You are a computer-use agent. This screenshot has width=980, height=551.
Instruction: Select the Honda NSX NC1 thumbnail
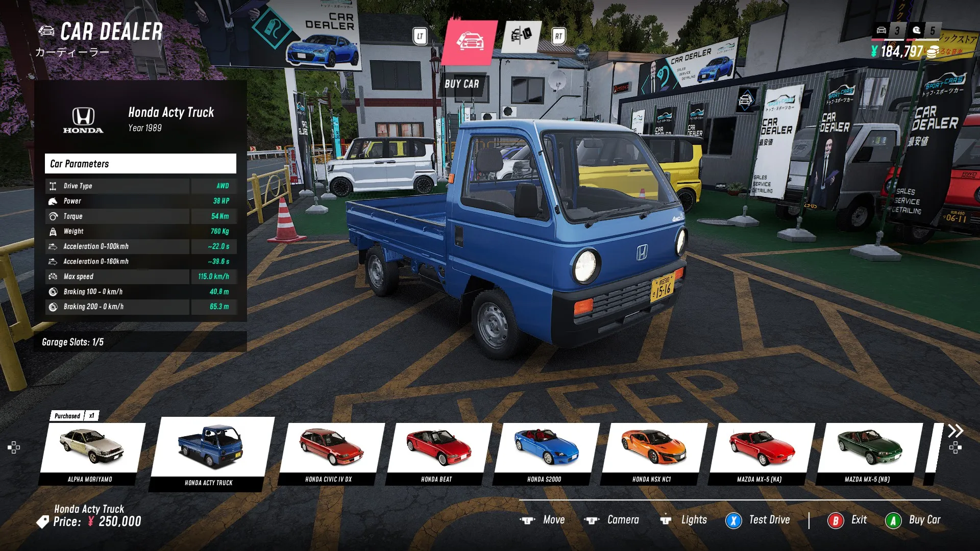(653, 454)
